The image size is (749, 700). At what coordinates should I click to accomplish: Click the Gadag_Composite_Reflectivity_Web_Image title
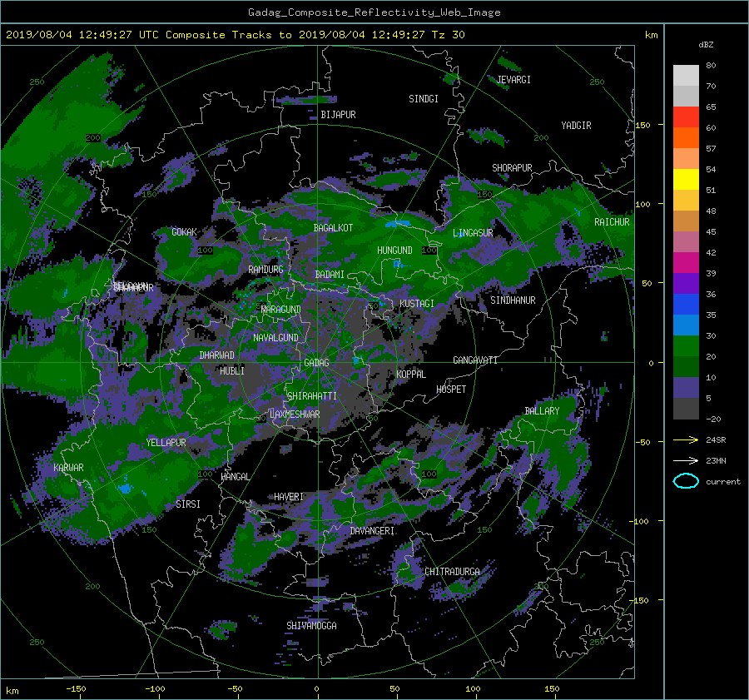tap(374, 12)
